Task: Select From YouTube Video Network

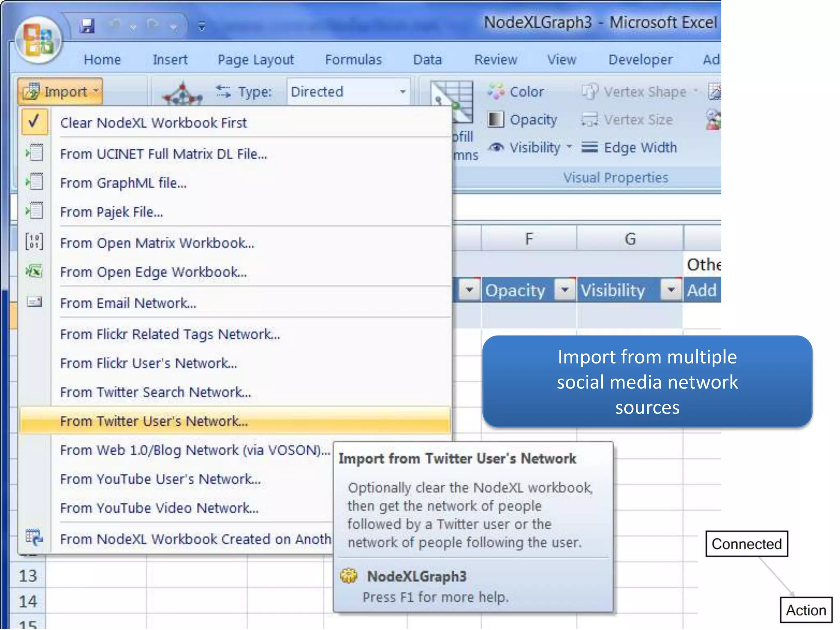Action: [x=176, y=509]
